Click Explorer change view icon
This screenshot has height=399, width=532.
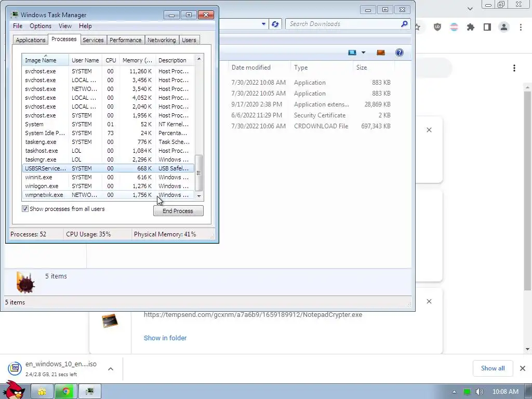pos(352,52)
